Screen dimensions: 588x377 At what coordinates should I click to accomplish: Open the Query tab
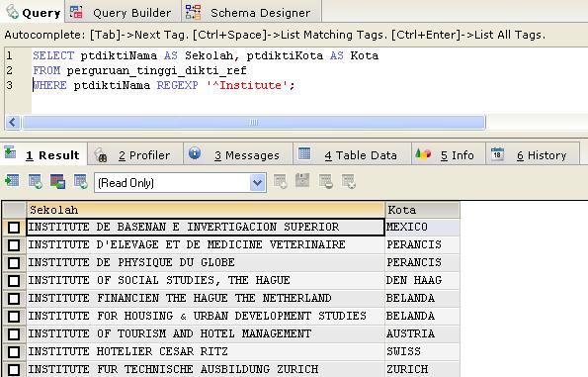point(33,13)
